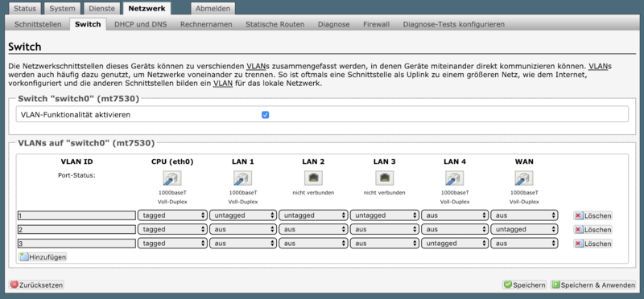Click '1000baseT' text under WAN
644x299 pixels.
point(524,192)
